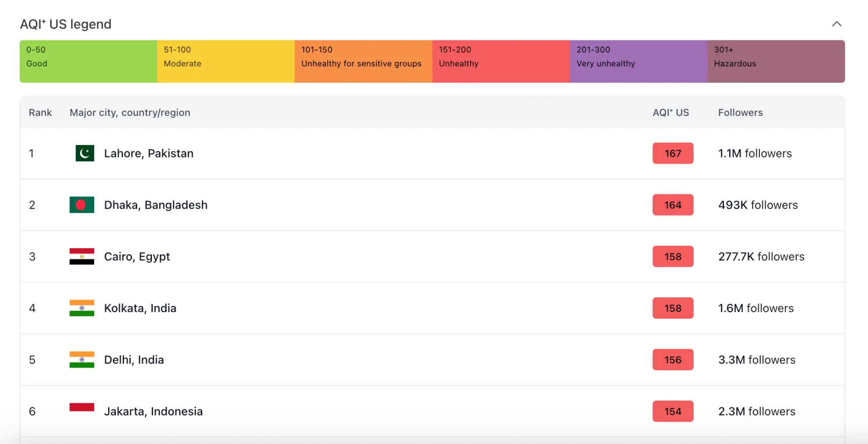Click the Egypt flag icon
868x444 pixels.
(x=82, y=257)
